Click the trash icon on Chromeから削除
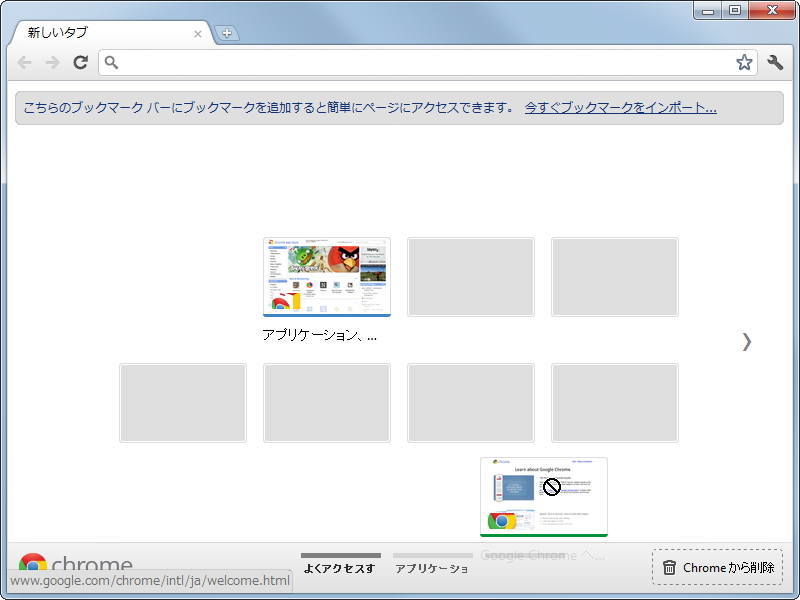The image size is (800, 600). [x=670, y=566]
